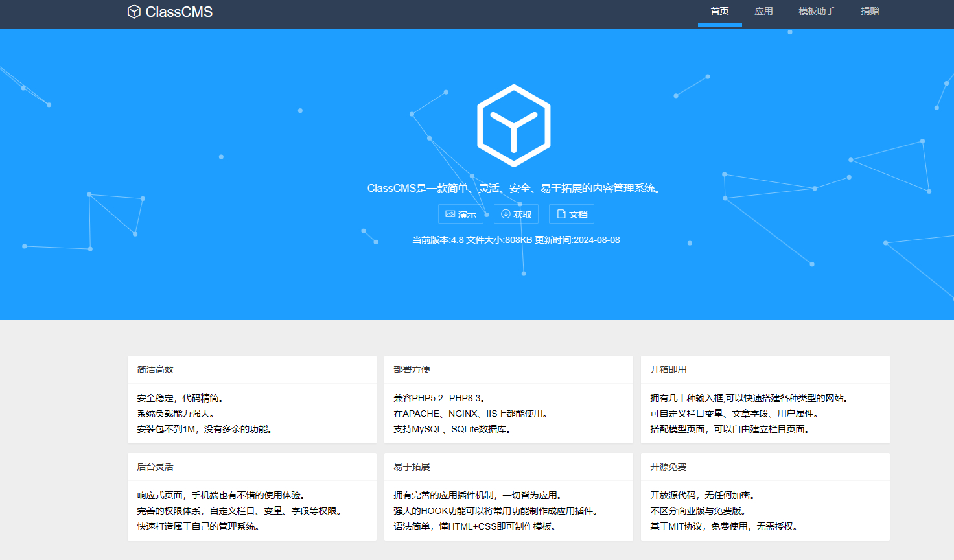Click the download arrow icon on 获取 button
The width and height of the screenshot is (954, 560).
[x=506, y=214]
